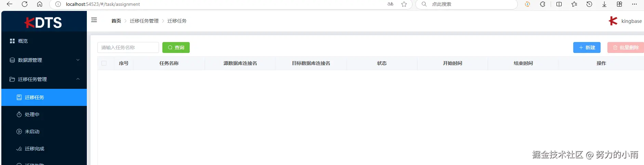Image resolution: width=644 pixels, height=165 pixels.
Task: Click the 数据源管理 database icon
Action: pos(12,60)
